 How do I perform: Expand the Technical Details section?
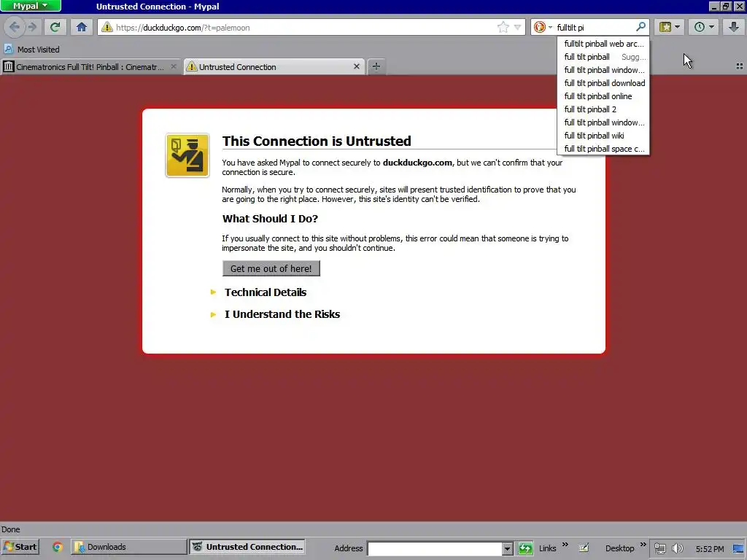266,292
